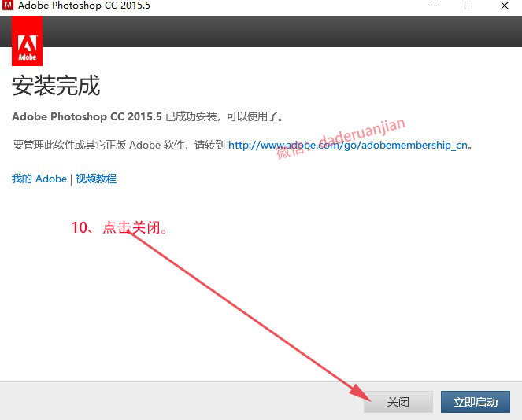Click the 安装完成 heading
The height and width of the screenshot is (420, 522).
point(55,86)
